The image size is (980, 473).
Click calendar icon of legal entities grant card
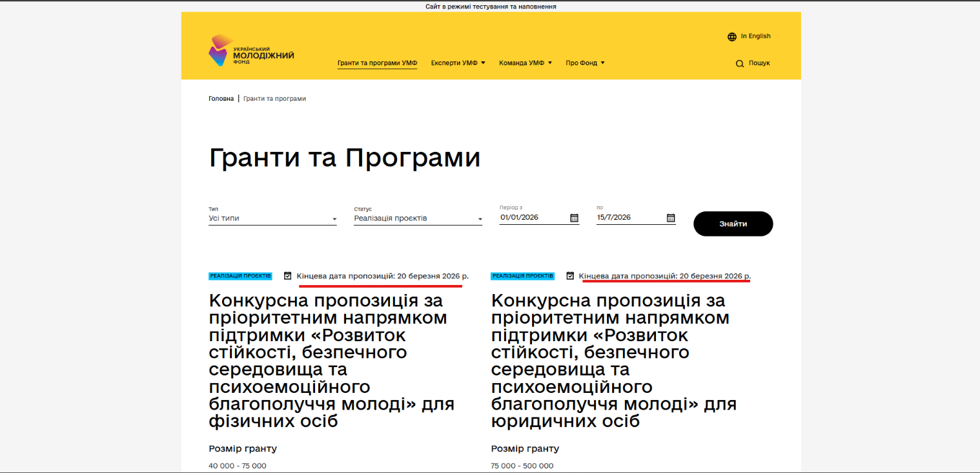pos(570,276)
